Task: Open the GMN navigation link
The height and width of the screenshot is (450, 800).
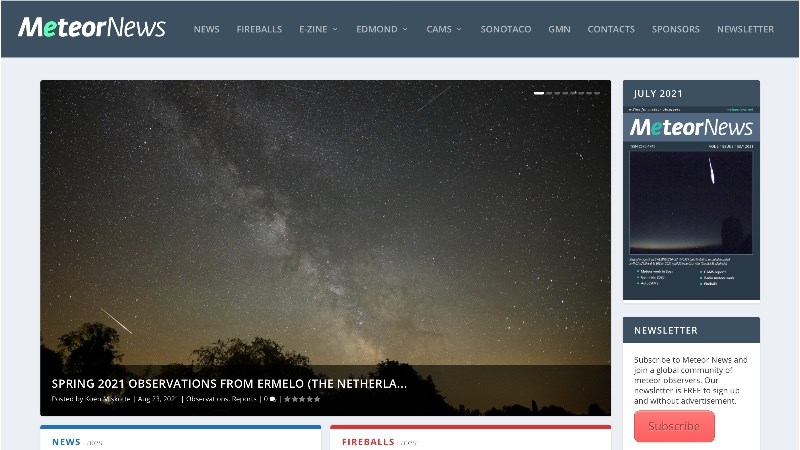Action: coord(559,29)
